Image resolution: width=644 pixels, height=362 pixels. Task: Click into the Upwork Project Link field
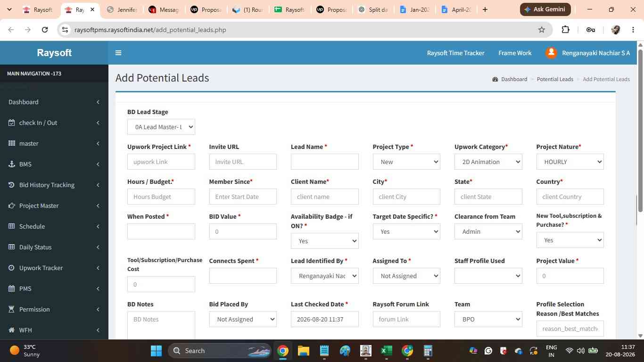click(x=161, y=162)
